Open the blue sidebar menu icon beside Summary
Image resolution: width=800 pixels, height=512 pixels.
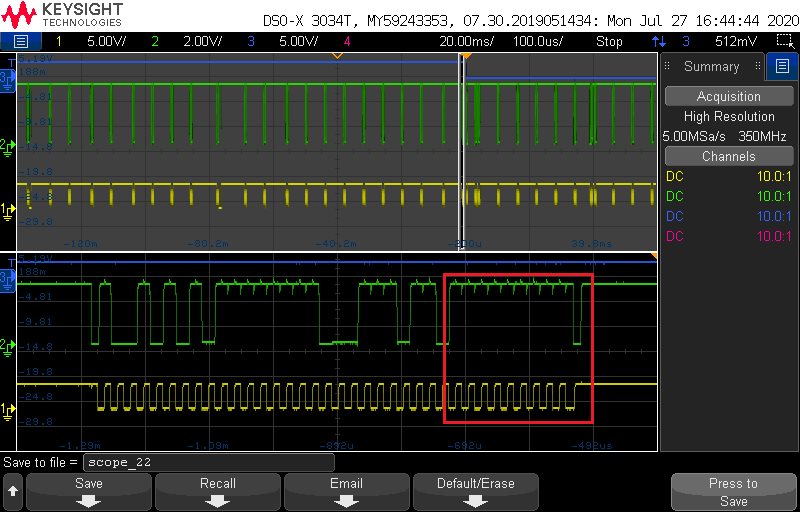point(782,66)
